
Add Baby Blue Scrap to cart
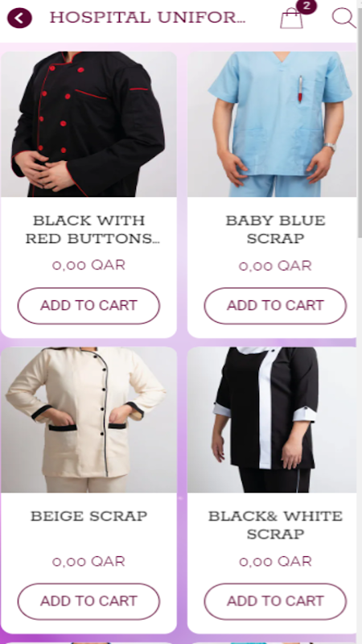click(x=275, y=306)
